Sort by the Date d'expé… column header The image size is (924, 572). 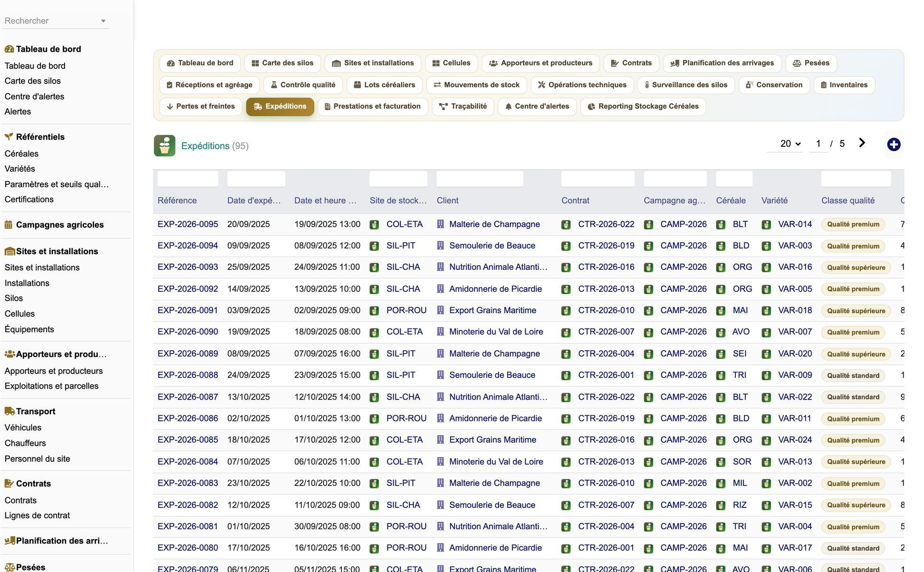(x=254, y=200)
